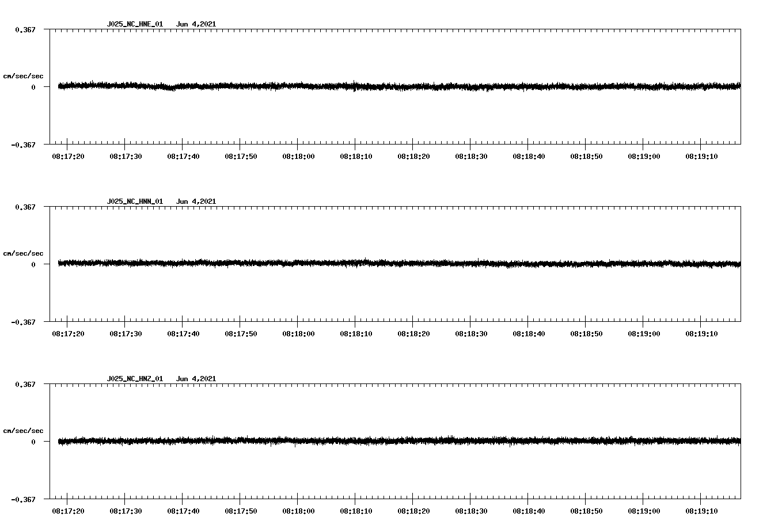This screenshot has height=532, width=782.
Task: Click the -0.367 lower limit on HNN axis
Action: point(23,322)
